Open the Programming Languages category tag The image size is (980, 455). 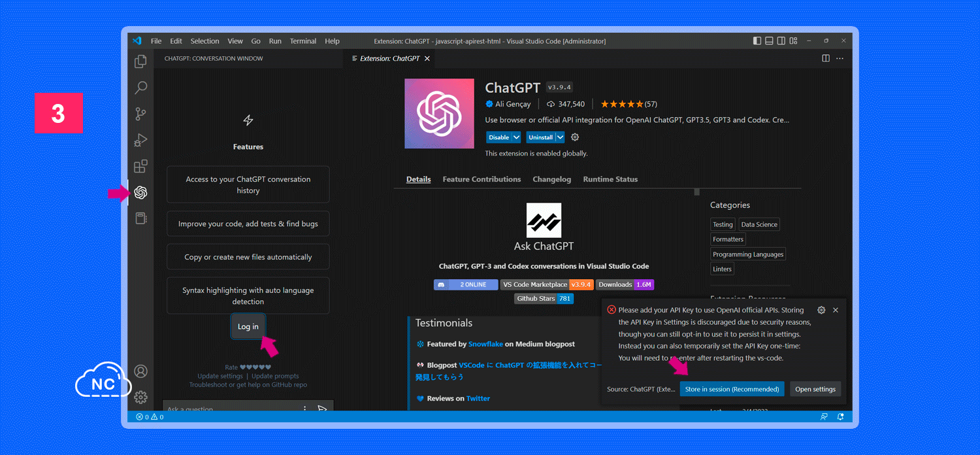[x=748, y=254]
